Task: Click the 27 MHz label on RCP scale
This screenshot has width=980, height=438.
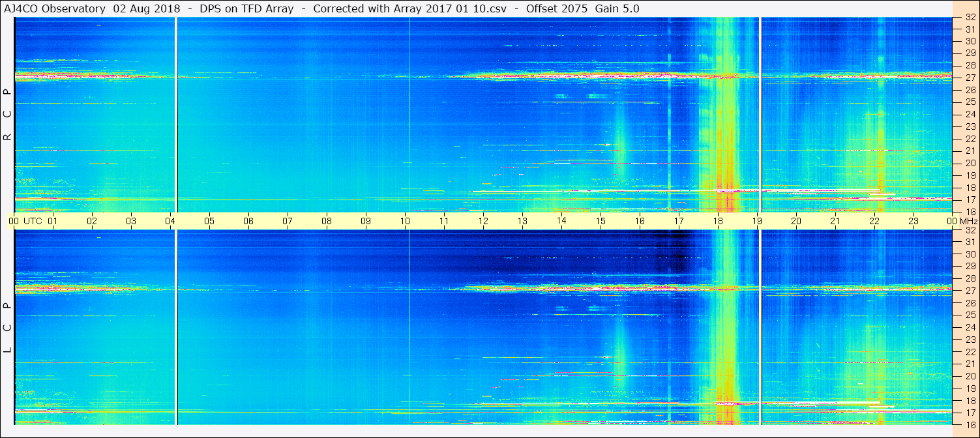Action: tap(970, 78)
